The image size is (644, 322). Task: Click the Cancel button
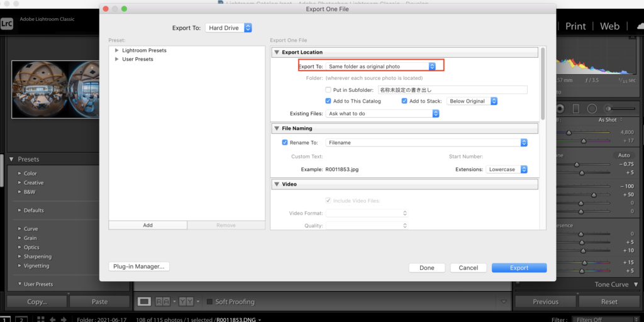point(468,268)
